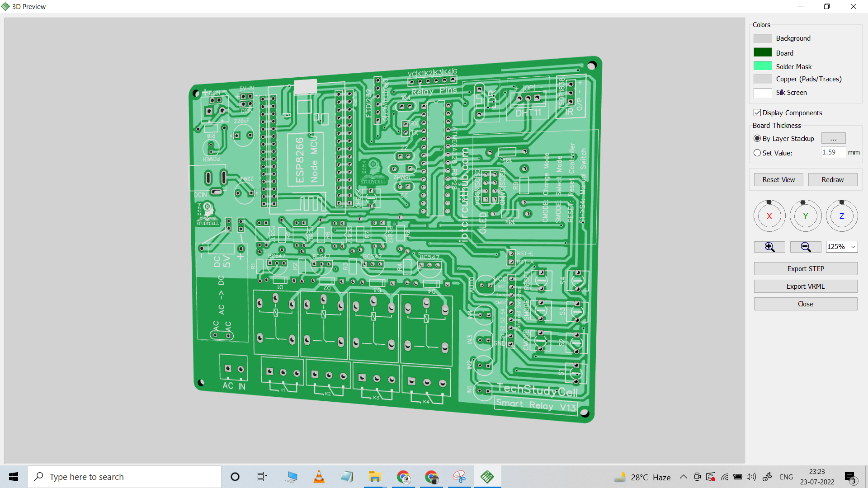Select the By Layer Stackup radio button
Screen dimensions: 868x488
click(x=757, y=138)
